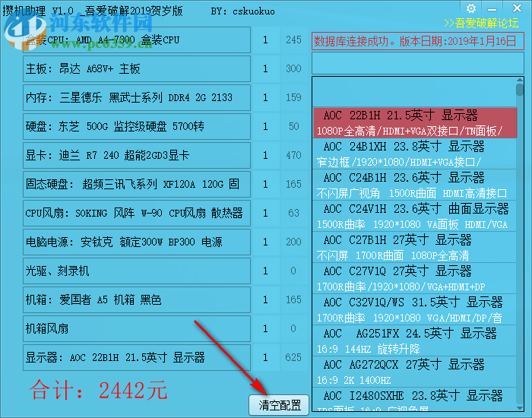Click the 数据库连接成功 status message
The width and height of the screenshot is (532, 418).
[418, 41]
